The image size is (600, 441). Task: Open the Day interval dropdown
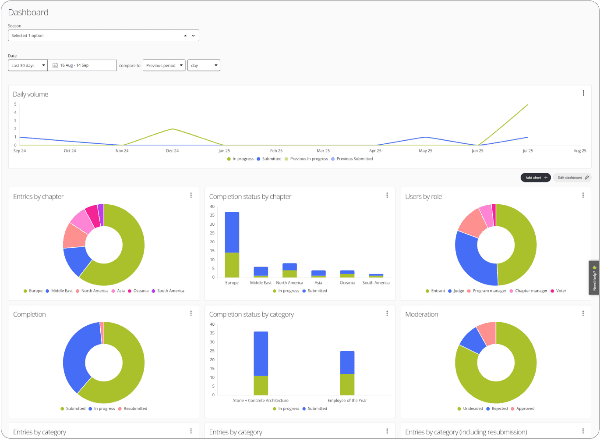(203, 65)
